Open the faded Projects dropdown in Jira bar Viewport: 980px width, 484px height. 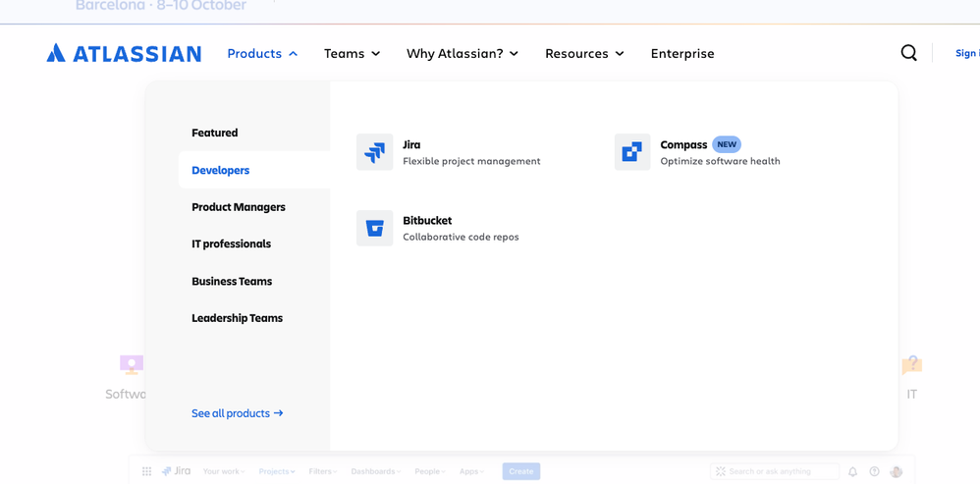(x=276, y=471)
